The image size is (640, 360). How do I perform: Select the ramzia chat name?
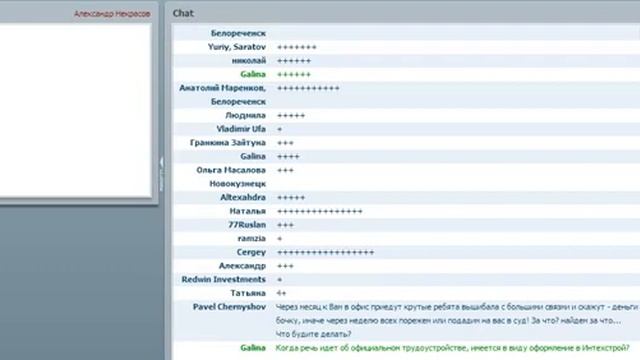(x=252, y=238)
